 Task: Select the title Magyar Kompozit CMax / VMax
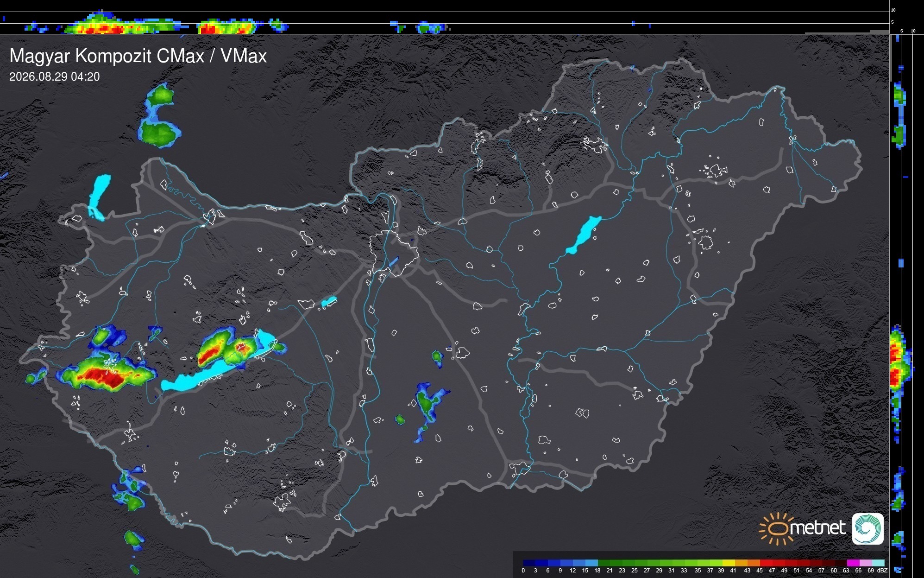point(138,56)
